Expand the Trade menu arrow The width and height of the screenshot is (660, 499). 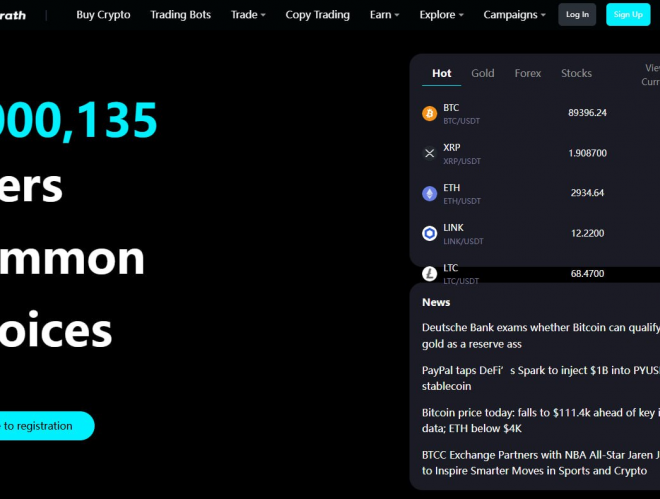point(263,15)
